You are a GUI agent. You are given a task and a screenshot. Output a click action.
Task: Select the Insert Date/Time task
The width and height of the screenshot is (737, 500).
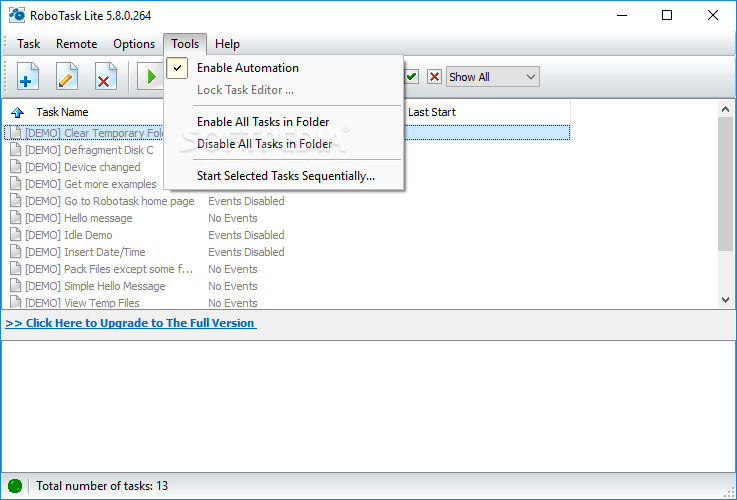(85, 252)
